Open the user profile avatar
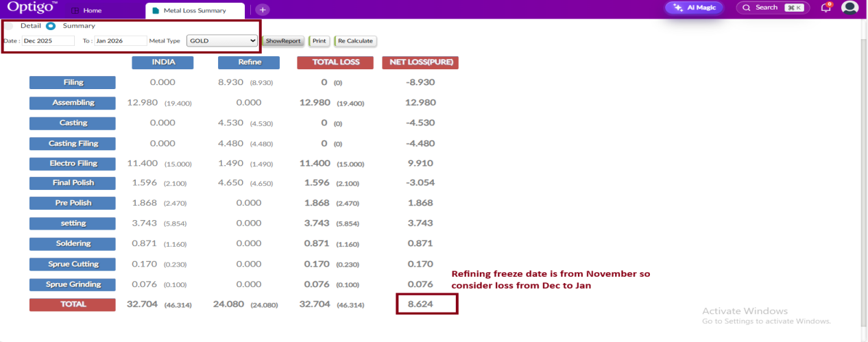This screenshot has height=342, width=868. pyautogui.click(x=850, y=8)
